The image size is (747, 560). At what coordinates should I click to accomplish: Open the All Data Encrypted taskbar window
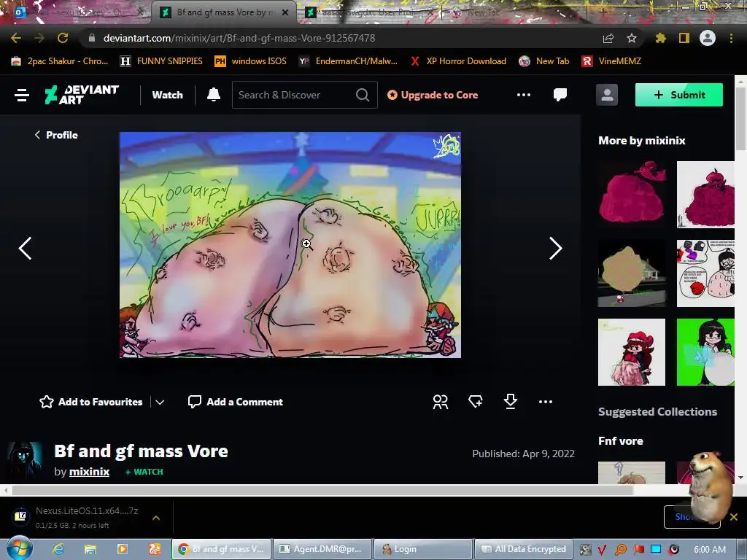(522, 549)
